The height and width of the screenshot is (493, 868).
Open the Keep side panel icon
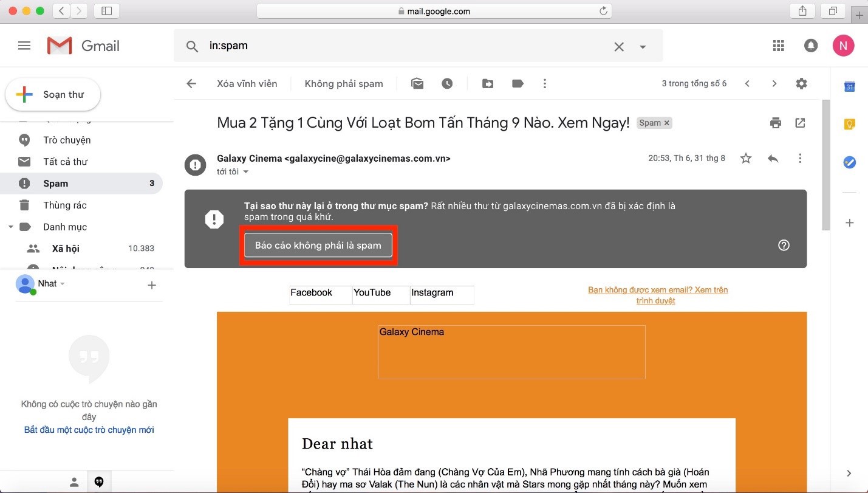click(x=850, y=124)
